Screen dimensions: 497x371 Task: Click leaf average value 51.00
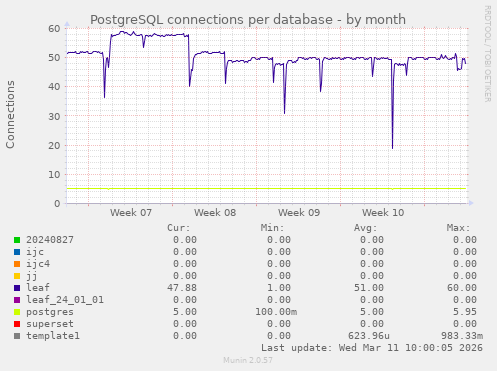click(x=369, y=288)
